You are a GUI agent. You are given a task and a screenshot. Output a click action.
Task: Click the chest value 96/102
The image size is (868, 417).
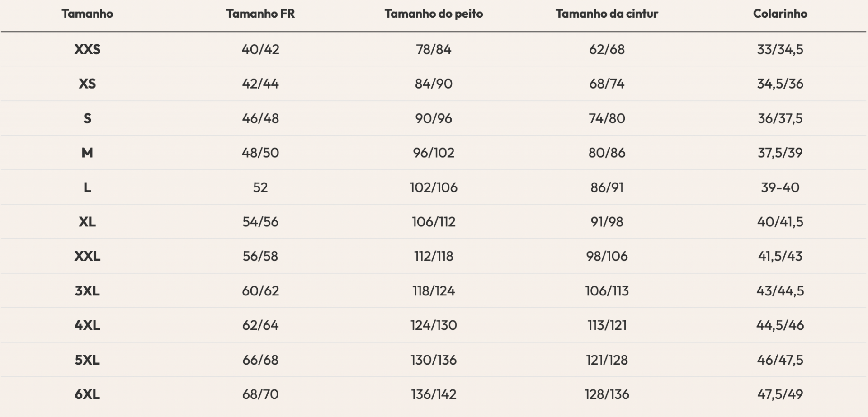tap(434, 153)
